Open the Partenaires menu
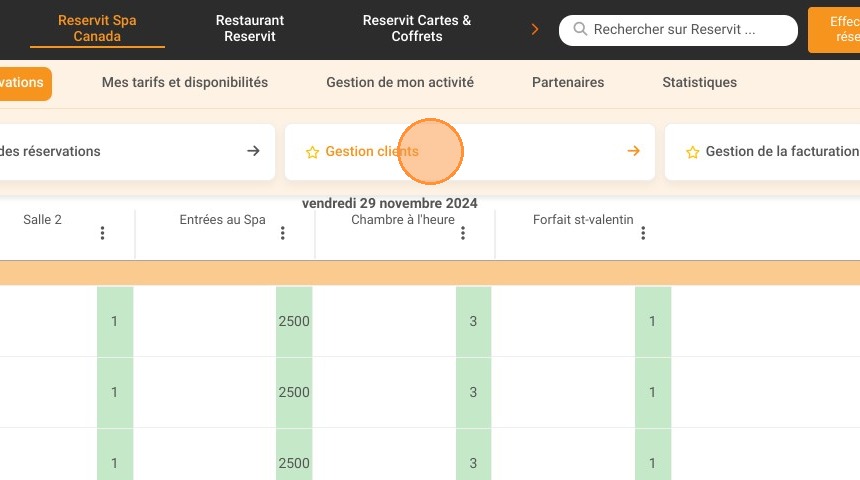 click(x=568, y=82)
